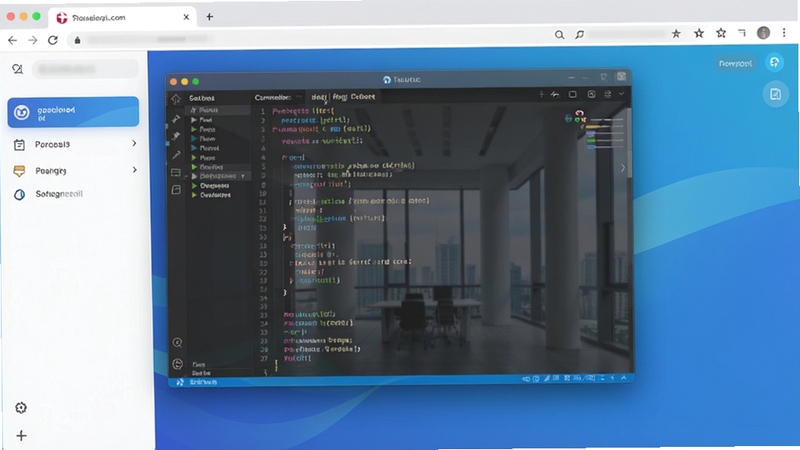Select the highlighted blue sidebar item
This screenshot has width=800, height=450.
pos(73,112)
